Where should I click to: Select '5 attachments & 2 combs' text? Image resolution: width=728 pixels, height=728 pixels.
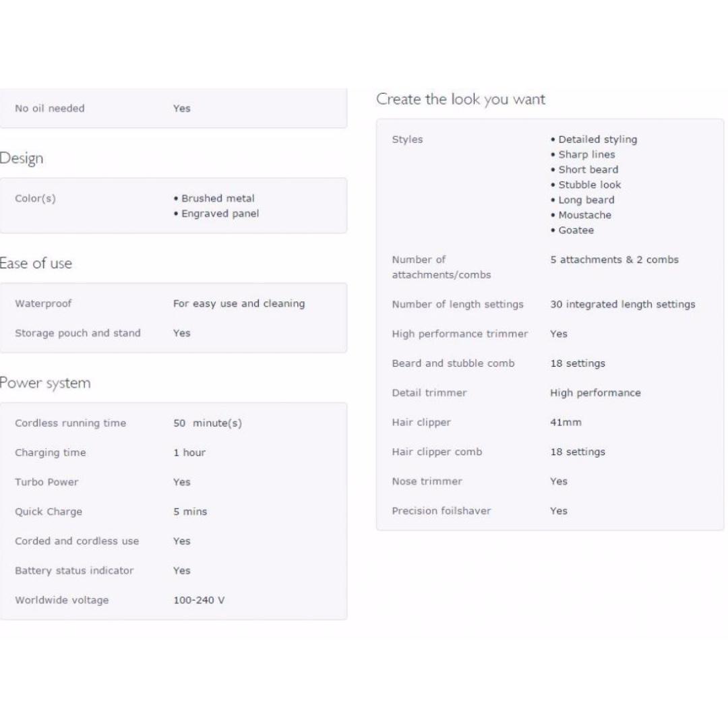click(614, 260)
